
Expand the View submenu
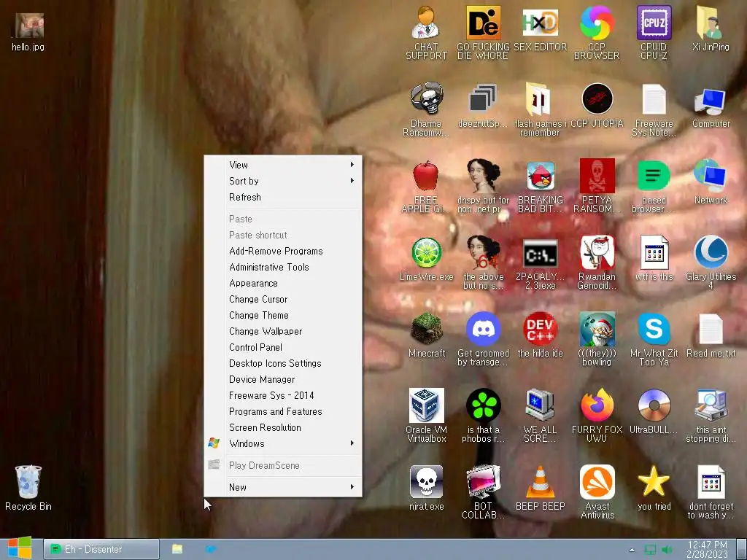point(283,165)
